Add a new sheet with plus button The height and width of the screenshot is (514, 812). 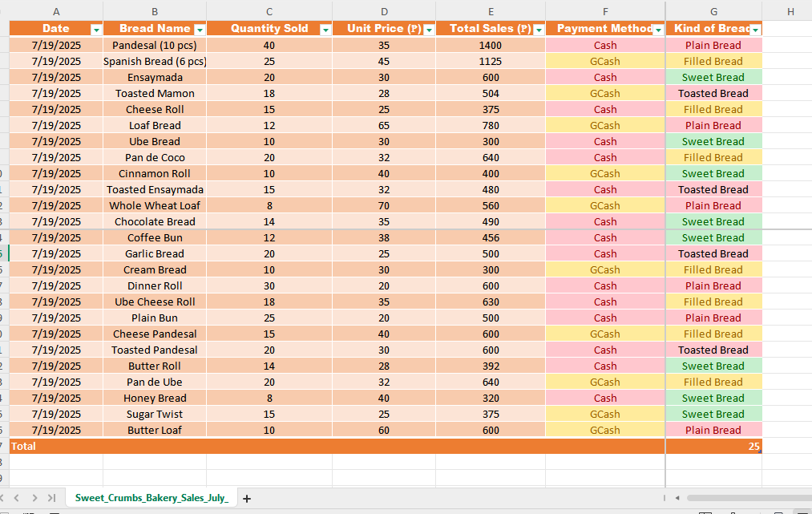tap(247, 499)
